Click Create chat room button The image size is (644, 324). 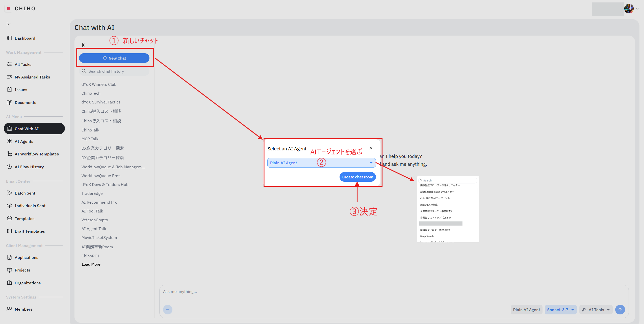pos(357,177)
